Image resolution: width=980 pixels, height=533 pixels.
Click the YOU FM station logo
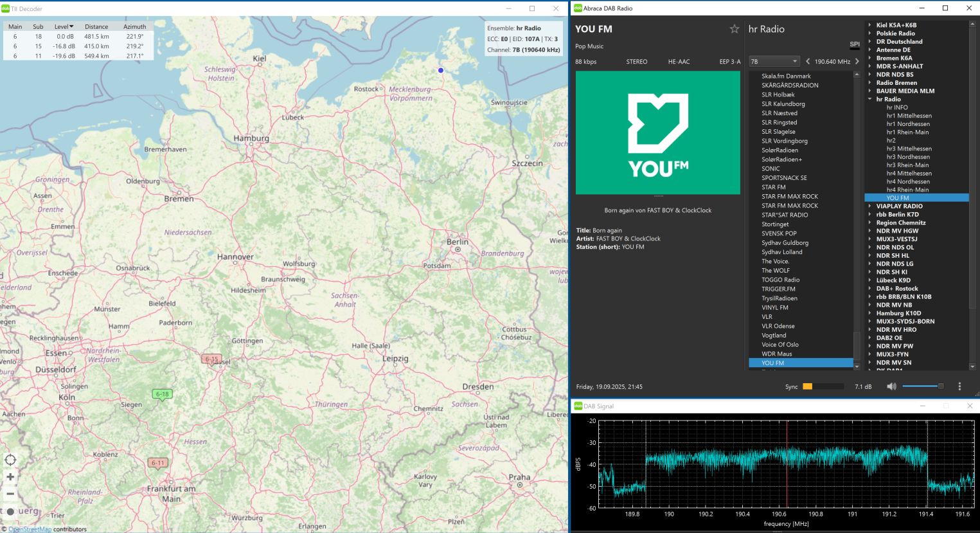(x=657, y=133)
